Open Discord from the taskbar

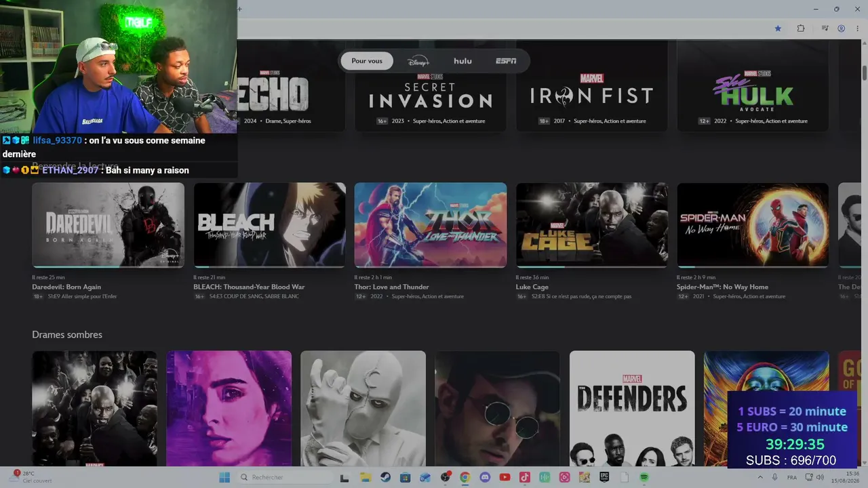(485, 477)
